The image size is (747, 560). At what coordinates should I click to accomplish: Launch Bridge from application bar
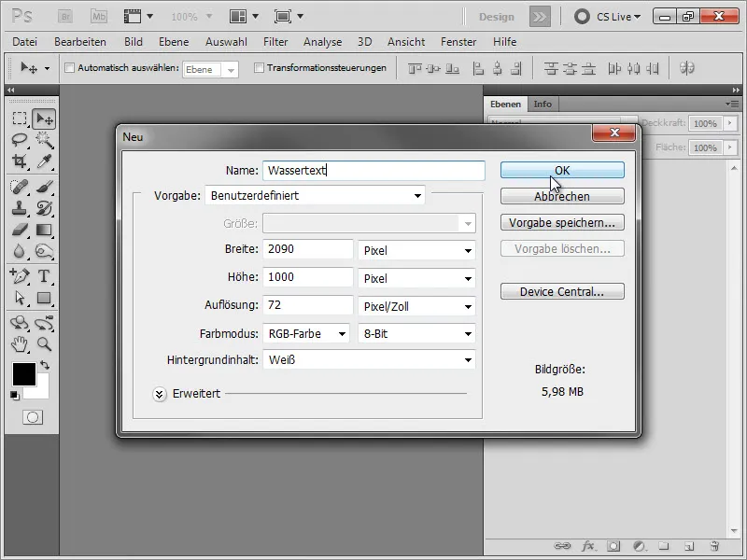[65, 17]
